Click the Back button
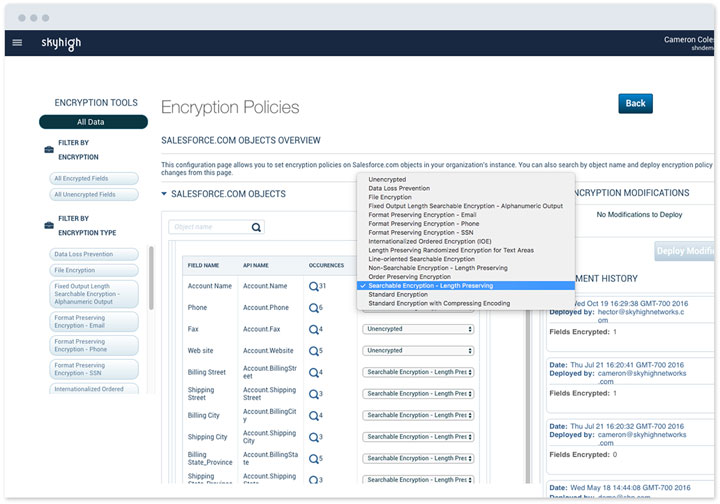Screen dimensions: 720x504 (x=635, y=104)
